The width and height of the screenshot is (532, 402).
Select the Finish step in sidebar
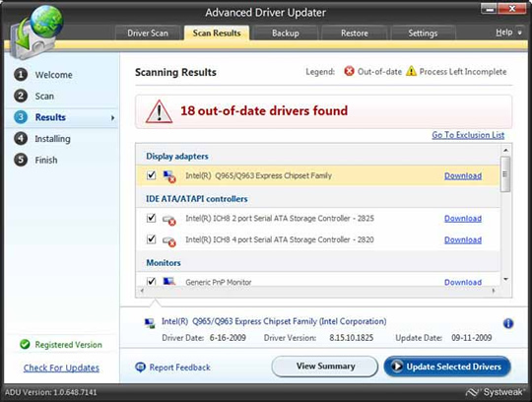(46, 160)
